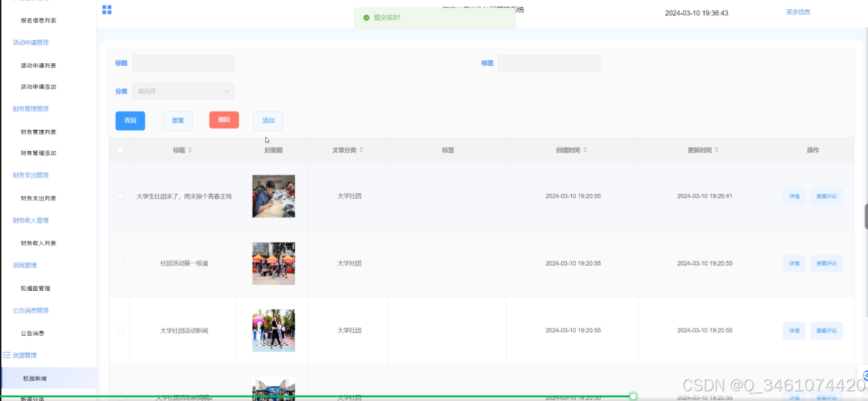This screenshot has height=401, width=868.
Task: Click the 分类 dropdown chevron arrow
Action: click(x=227, y=91)
